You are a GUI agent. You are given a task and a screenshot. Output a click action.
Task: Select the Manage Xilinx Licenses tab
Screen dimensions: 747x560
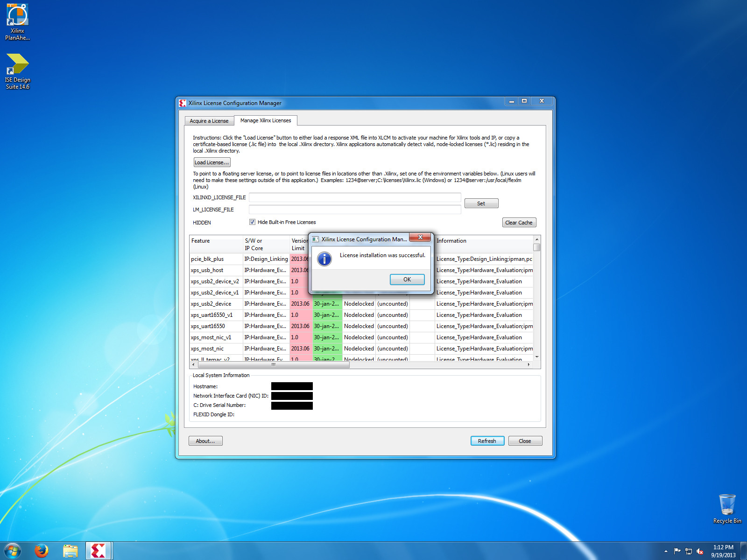(266, 120)
